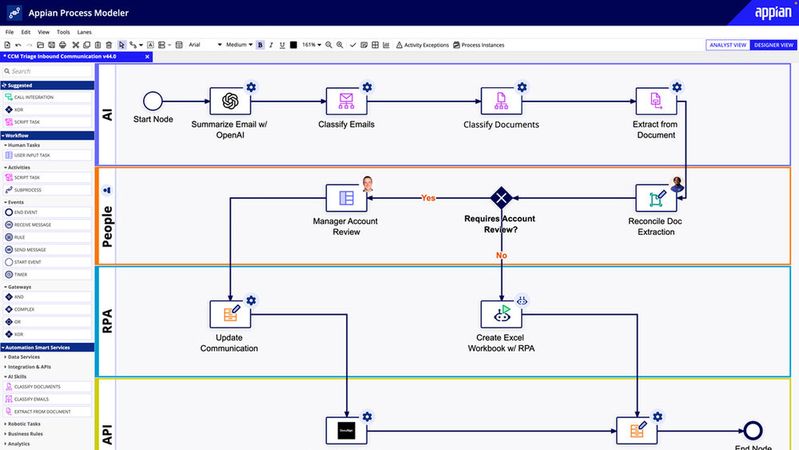The image size is (799, 450).
Task: Open the Arial font dropdown
Action: pyautogui.click(x=205, y=45)
